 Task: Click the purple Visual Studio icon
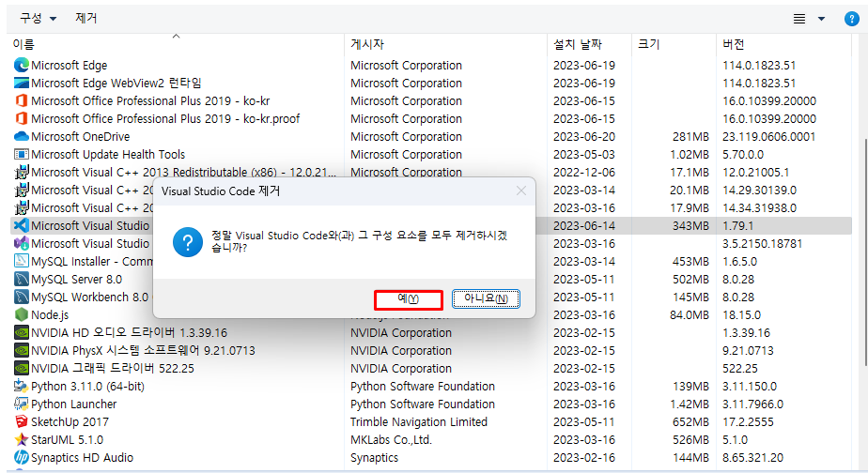[21, 243]
